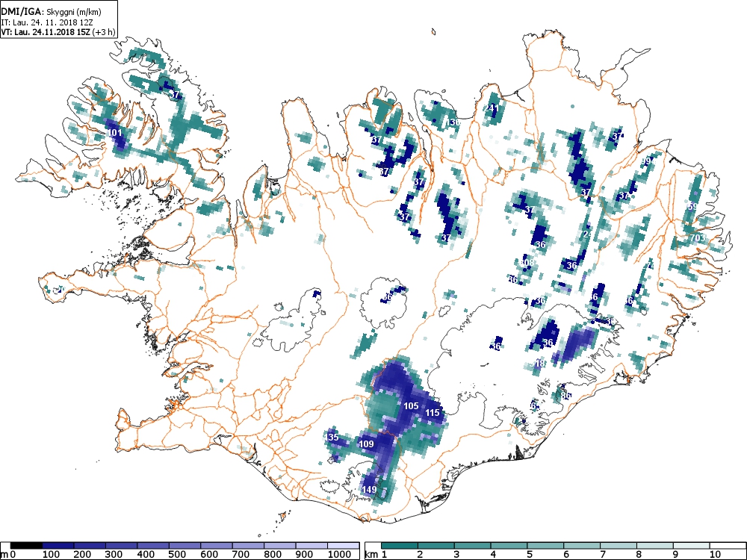
Task: Click the '241' visibility value in the north
Action: pyautogui.click(x=491, y=108)
